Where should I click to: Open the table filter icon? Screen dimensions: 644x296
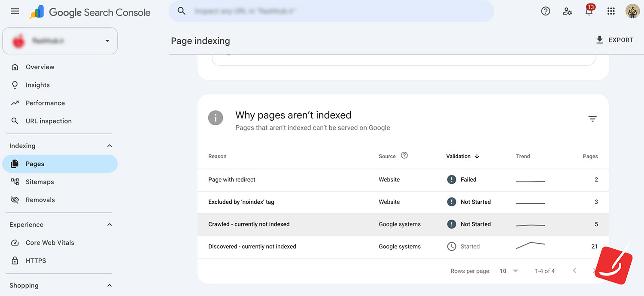pyautogui.click(x=592, y=119)
